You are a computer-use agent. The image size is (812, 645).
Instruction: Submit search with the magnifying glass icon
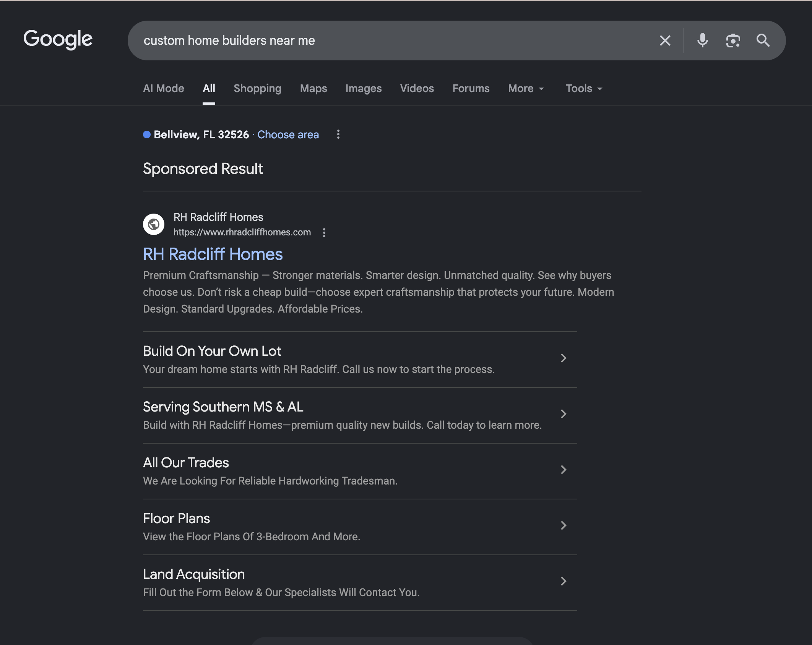763,41
